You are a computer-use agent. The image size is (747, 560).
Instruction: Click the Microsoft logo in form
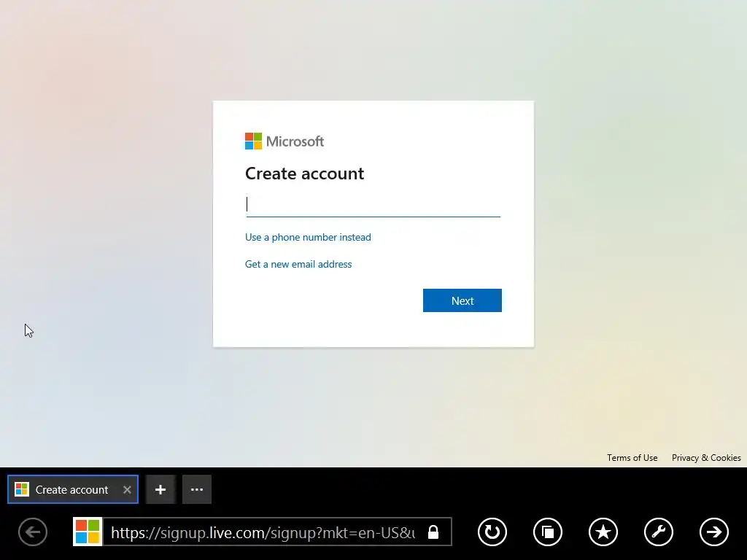pyautogui.click(x=285, y=141)
